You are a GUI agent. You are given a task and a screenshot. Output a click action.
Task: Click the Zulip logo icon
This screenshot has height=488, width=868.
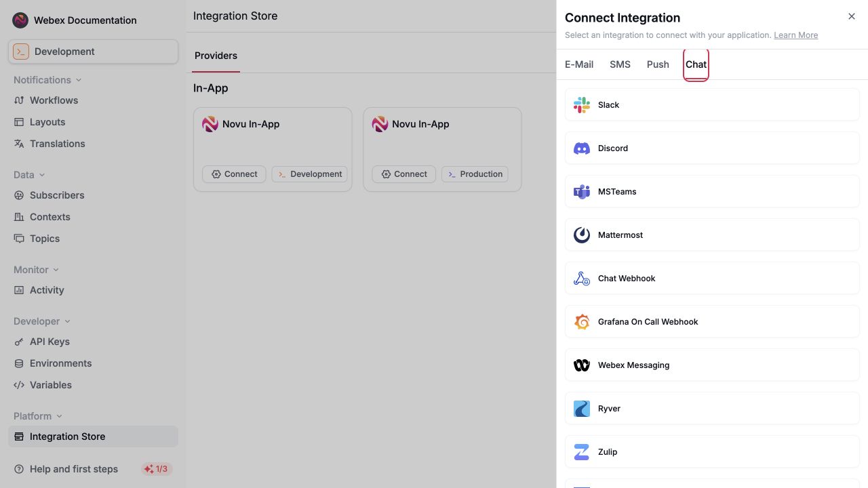(582, 452)
